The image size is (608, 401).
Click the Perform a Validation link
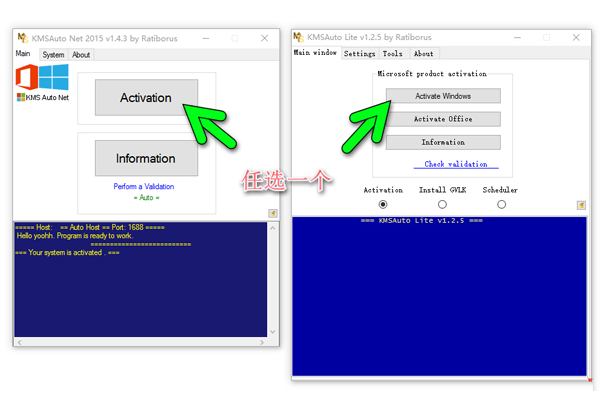(143, 187)
